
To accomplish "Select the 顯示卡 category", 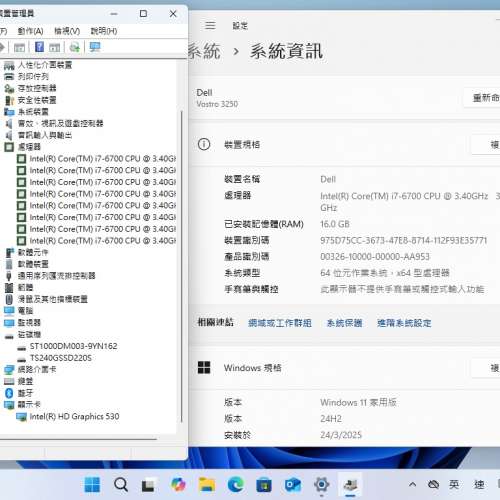I will pos(29,405).
